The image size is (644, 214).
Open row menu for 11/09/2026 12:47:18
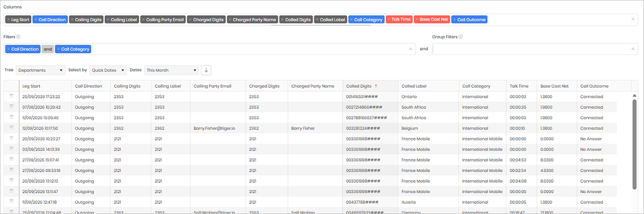[x=11, y=202]
